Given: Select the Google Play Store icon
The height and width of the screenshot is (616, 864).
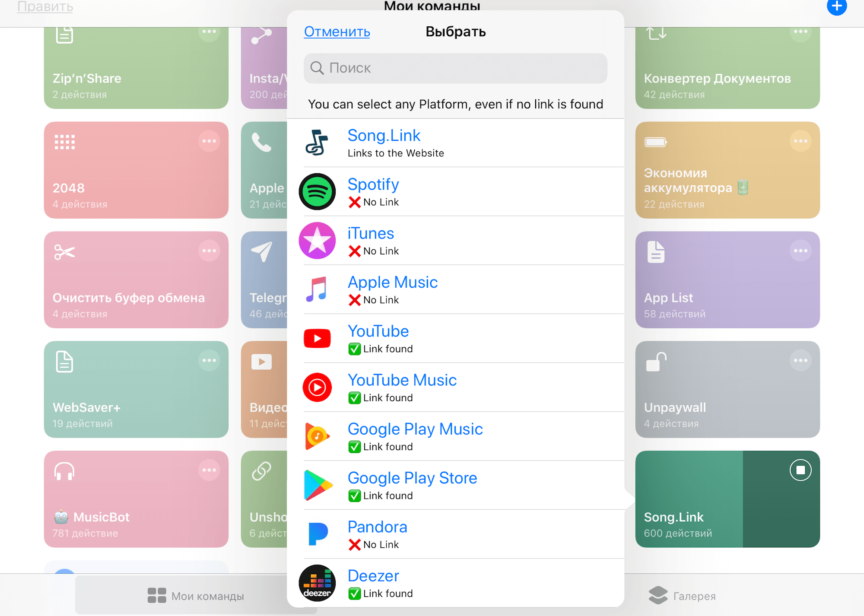Looking at the screenshot, I should click(317, 486).
